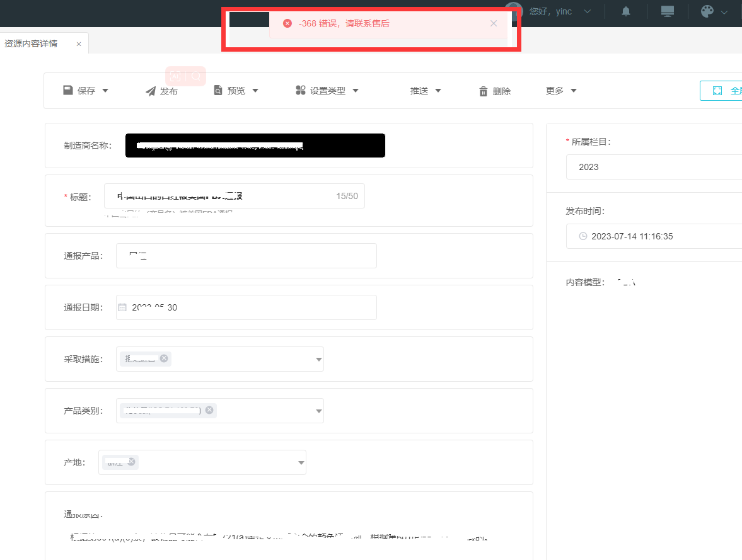Click the 您好, yinc user greeting
Screen dimensions: 742x560
[x=550, y=11]
